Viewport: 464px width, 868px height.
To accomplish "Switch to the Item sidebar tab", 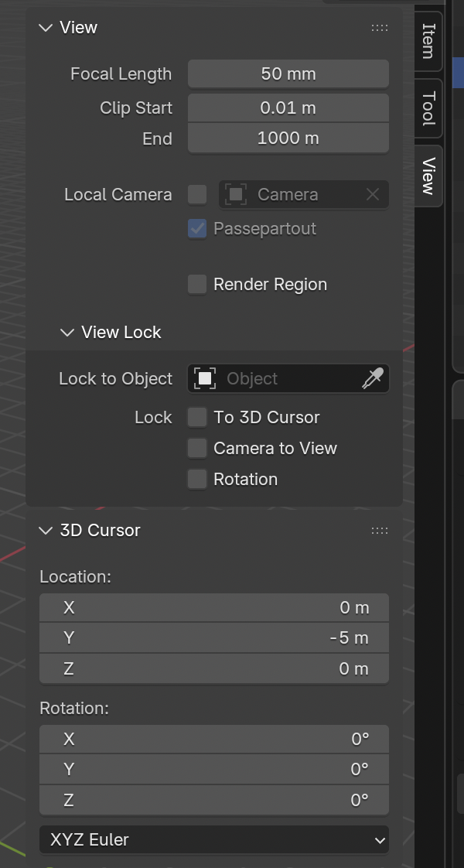I will [x=428, y=40].
